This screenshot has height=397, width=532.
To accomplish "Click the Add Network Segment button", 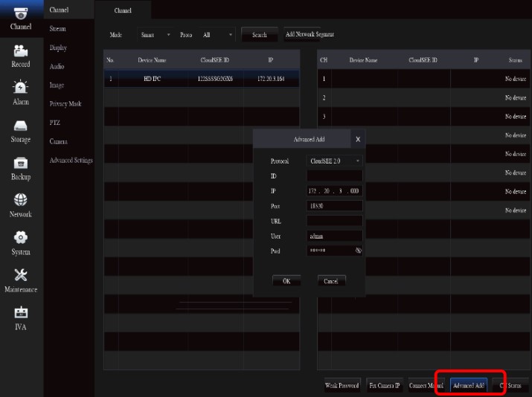I will point(310,35).
